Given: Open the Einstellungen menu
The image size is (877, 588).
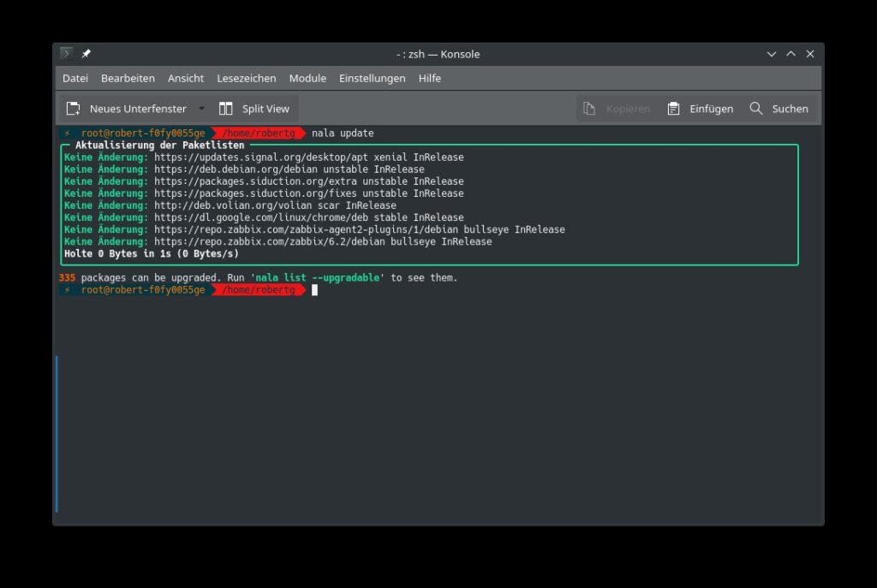Looking at the screenshot, I should coord(372,78).
